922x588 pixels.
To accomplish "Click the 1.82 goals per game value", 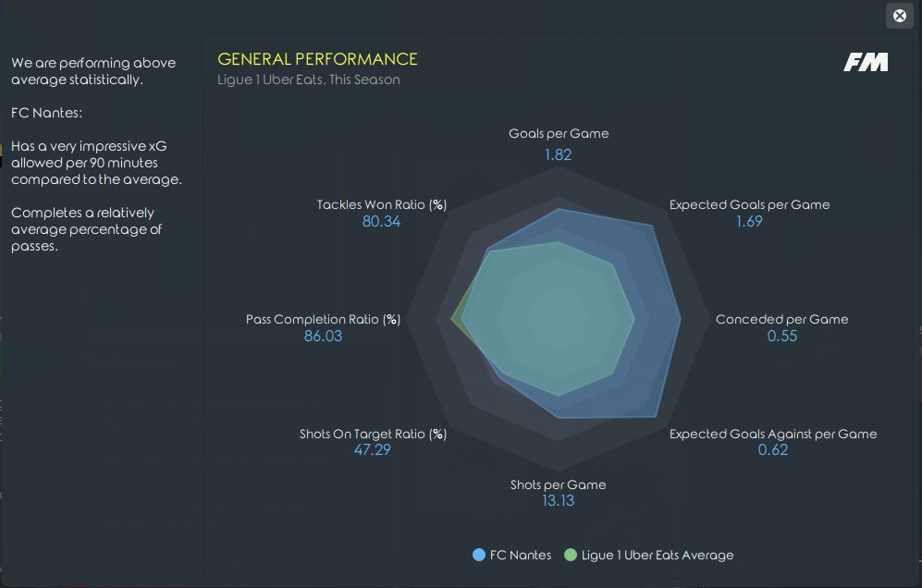I will (x=558, y=154).
